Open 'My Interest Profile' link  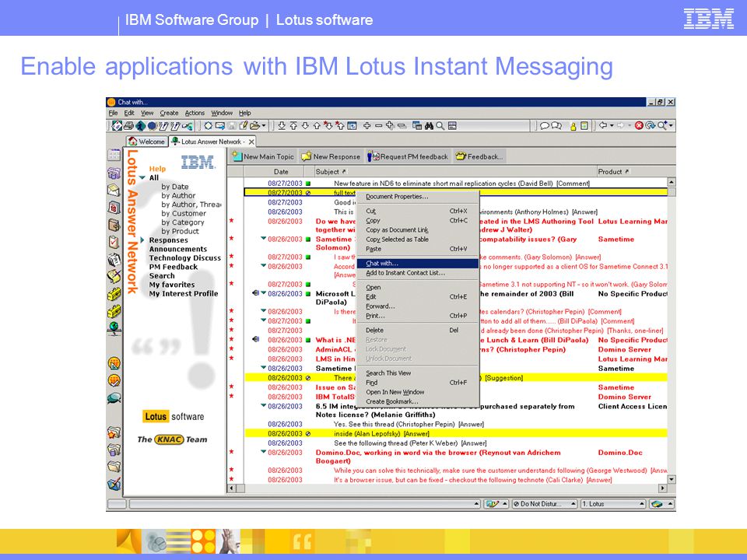click(x=184, y=294)
